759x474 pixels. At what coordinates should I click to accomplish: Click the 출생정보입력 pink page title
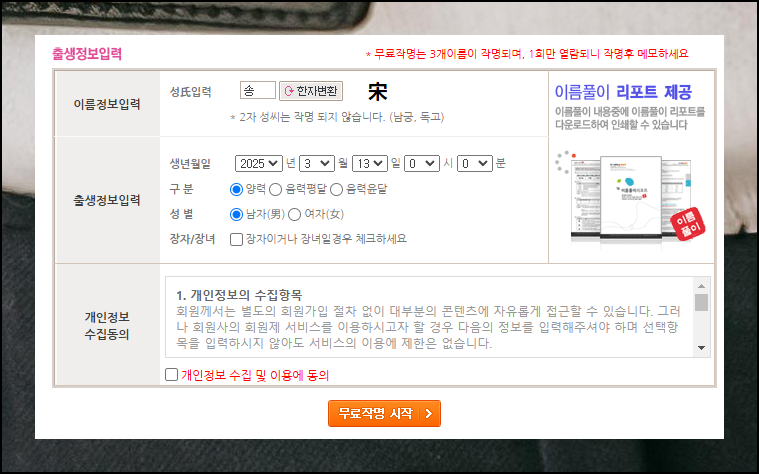(x=87, y=53)
